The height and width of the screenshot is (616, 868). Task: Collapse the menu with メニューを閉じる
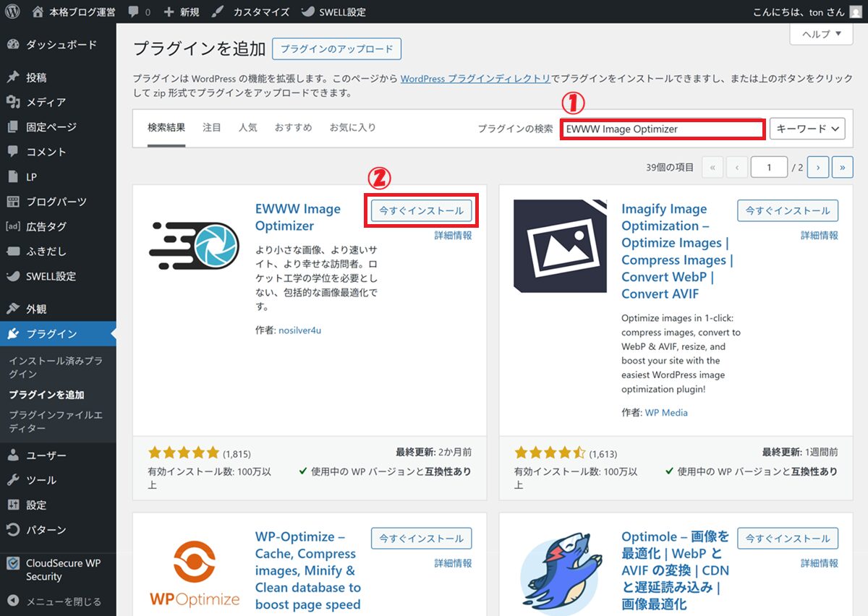point(63,601)
